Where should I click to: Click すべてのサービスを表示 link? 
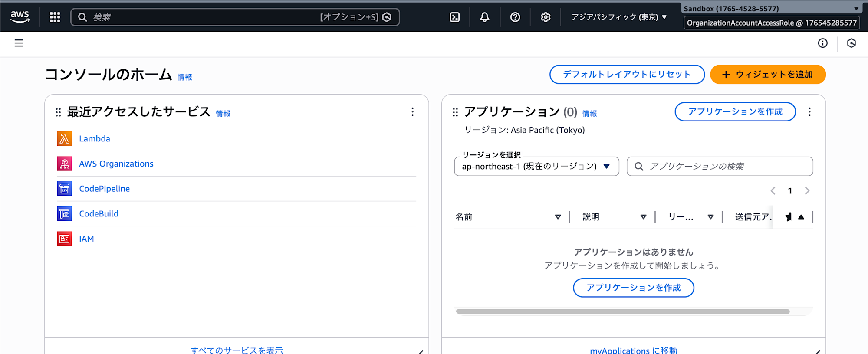pos(237,350)
